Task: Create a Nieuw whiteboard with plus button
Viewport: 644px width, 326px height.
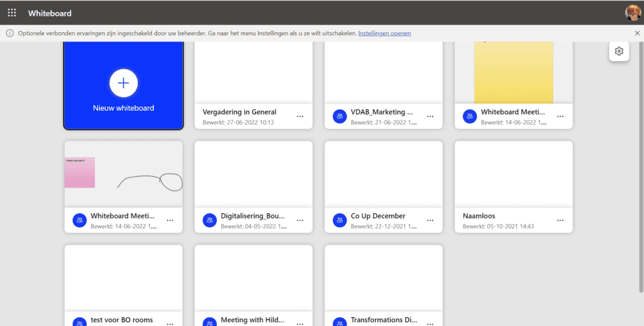Action: click(123, 83)
